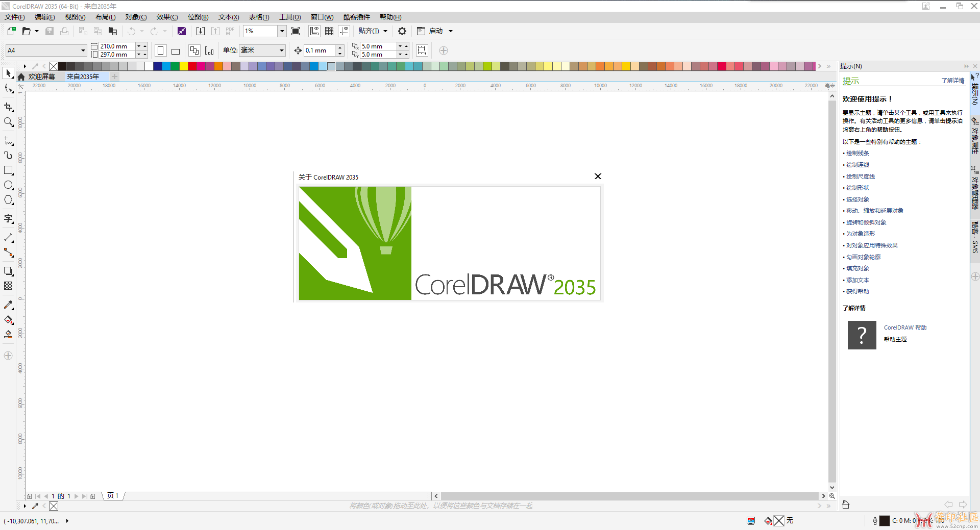Image resolution: width=980 pixels, height=530 pixels.
Task: Select the Pick tool in the toolbox
Action: tap(9, 73)
